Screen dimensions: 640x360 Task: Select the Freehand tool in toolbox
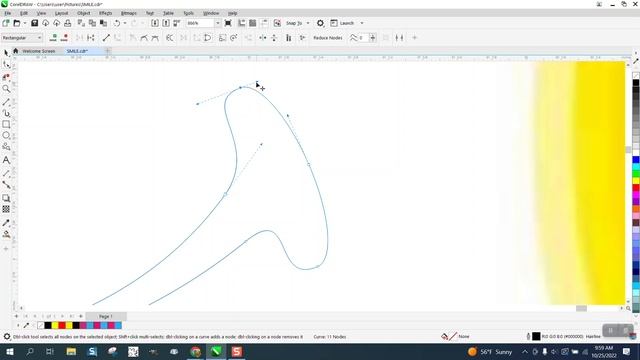point(6,102)
